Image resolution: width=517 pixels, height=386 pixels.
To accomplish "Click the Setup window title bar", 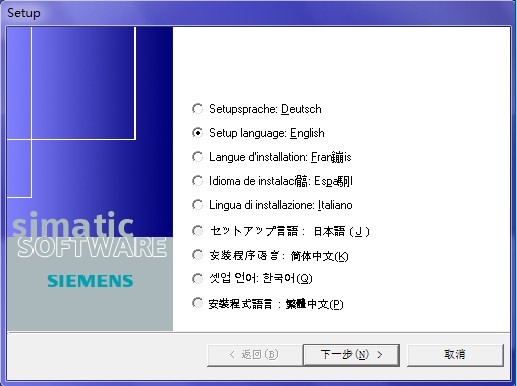I will click(258, 13).
